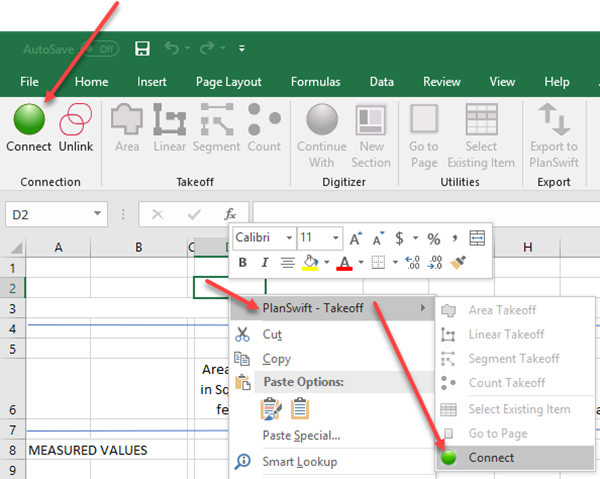Click the Export to PlanSwift button

[x=554, y=136]
